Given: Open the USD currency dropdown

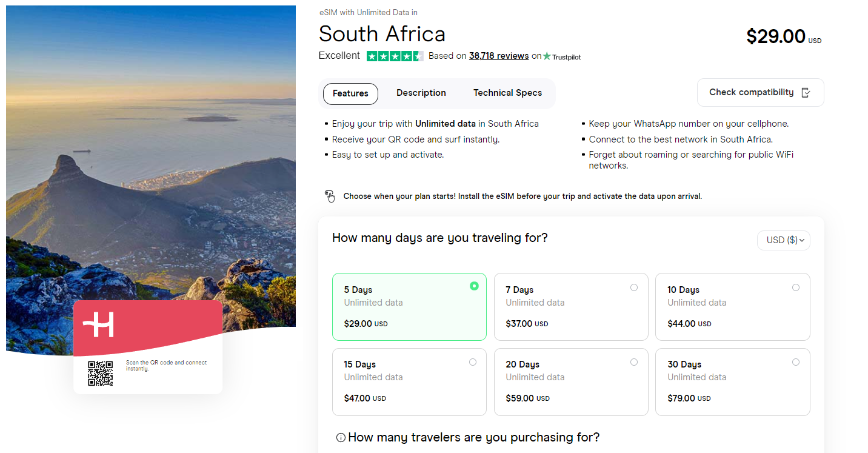Looking at the screenshot, I should pos(783,240).
